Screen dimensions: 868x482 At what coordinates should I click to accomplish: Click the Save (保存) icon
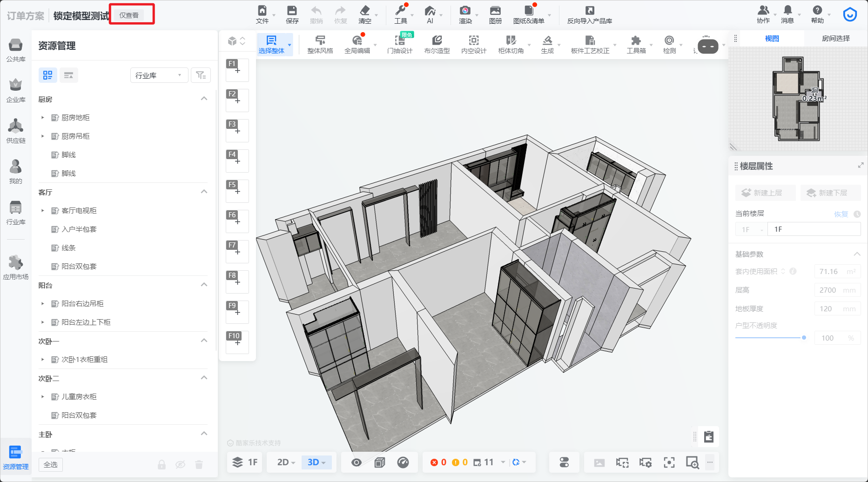tap(292, 11)
